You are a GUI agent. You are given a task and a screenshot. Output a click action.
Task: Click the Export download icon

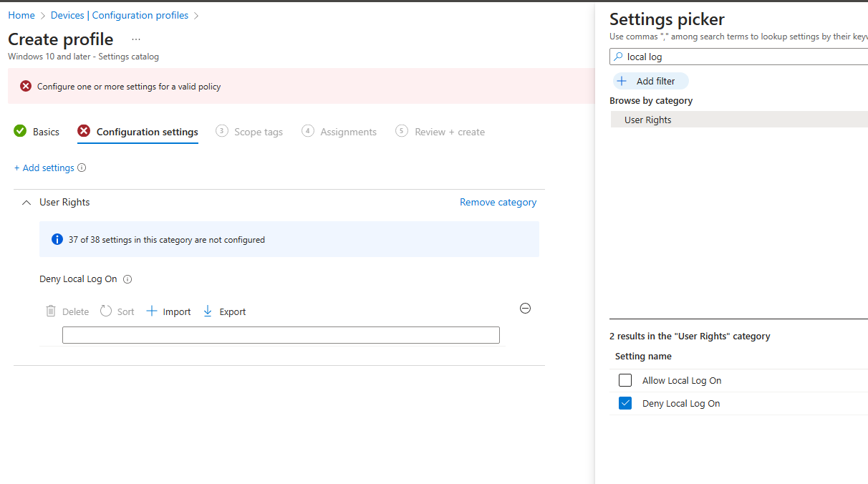point(208,311)
